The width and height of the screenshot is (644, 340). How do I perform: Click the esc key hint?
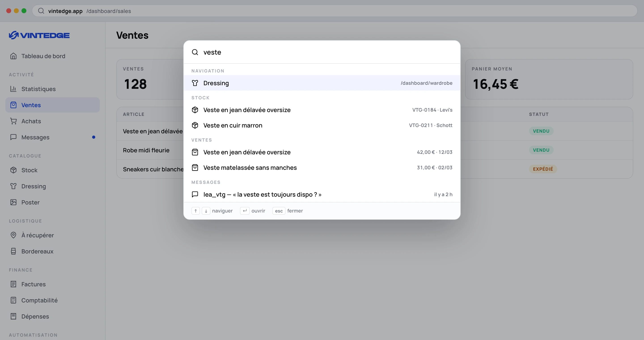[x=279, y=211]
